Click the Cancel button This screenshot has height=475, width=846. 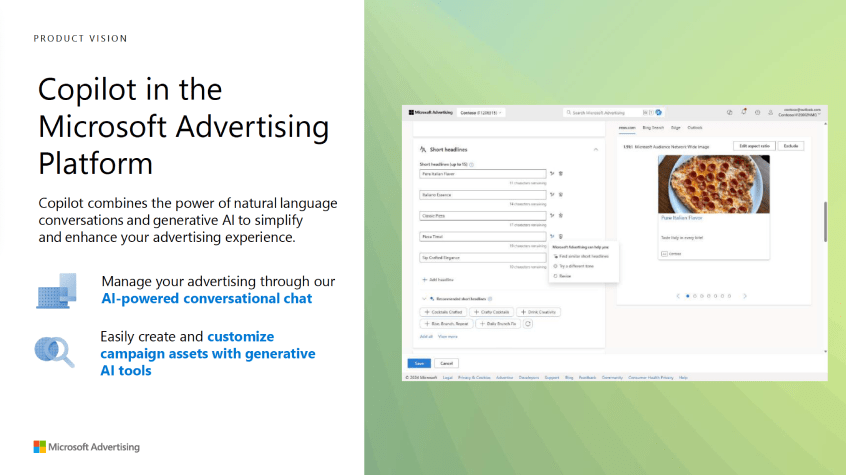pos(446,363)
